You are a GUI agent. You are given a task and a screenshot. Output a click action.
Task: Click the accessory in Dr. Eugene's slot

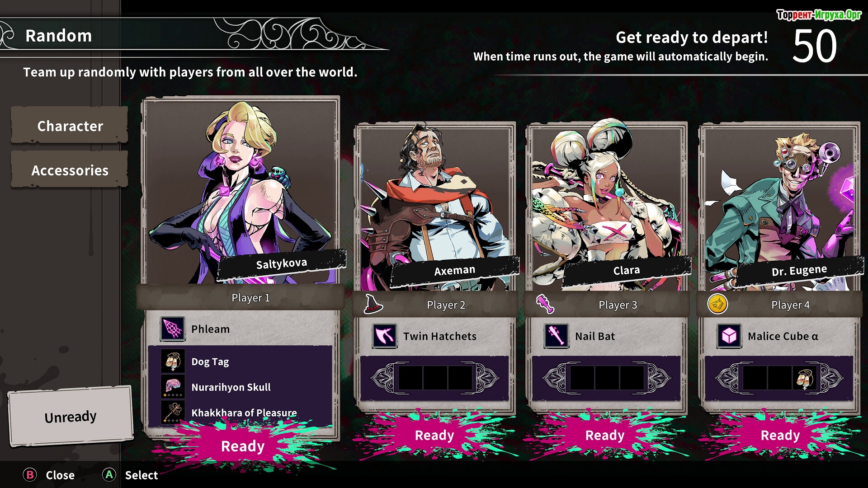click(804, 378)
